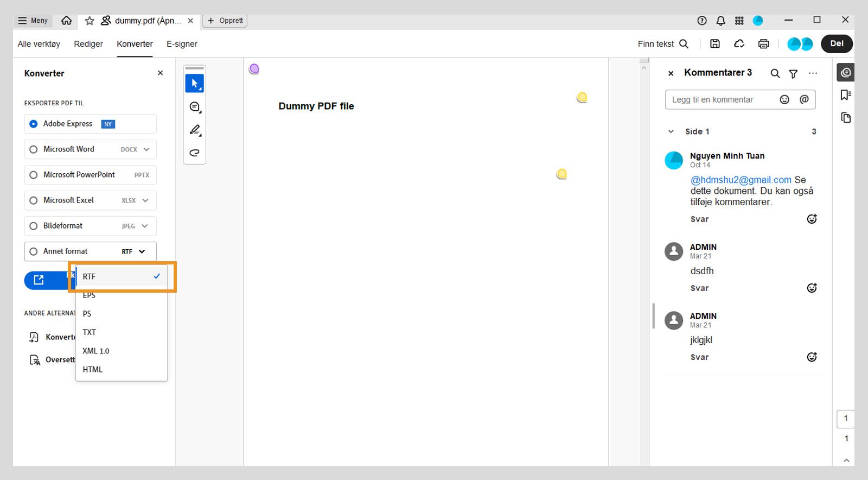Image resolution: width=868 pixels, height=480 pixels.
Task: Collapse the Annet format RTF dropdown
Action: [142, 251]
